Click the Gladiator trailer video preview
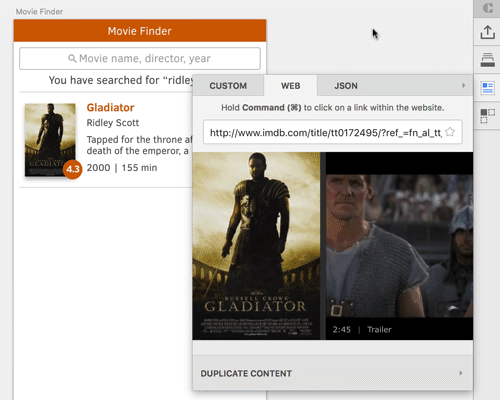The height and width of the screenshot is (400, 500). pos(399,246)
